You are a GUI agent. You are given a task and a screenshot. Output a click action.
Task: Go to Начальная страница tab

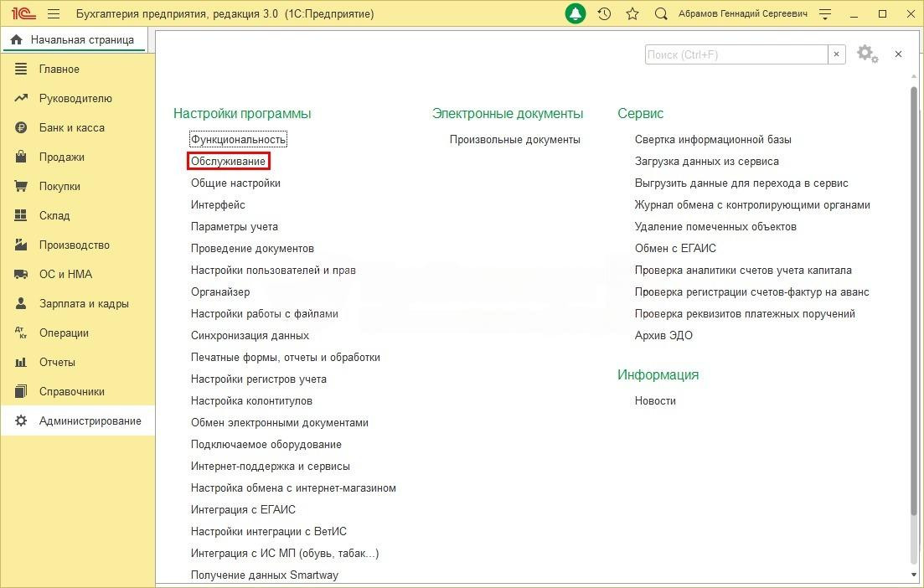point(74,39)
